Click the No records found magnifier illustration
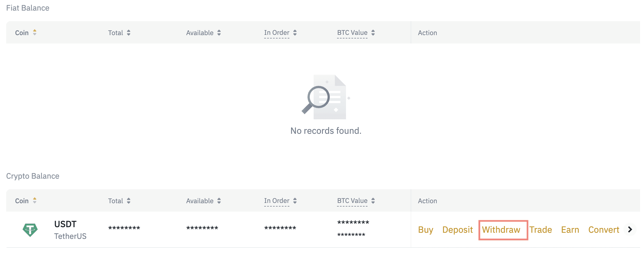The image size is (644, 257). point(325,97)
